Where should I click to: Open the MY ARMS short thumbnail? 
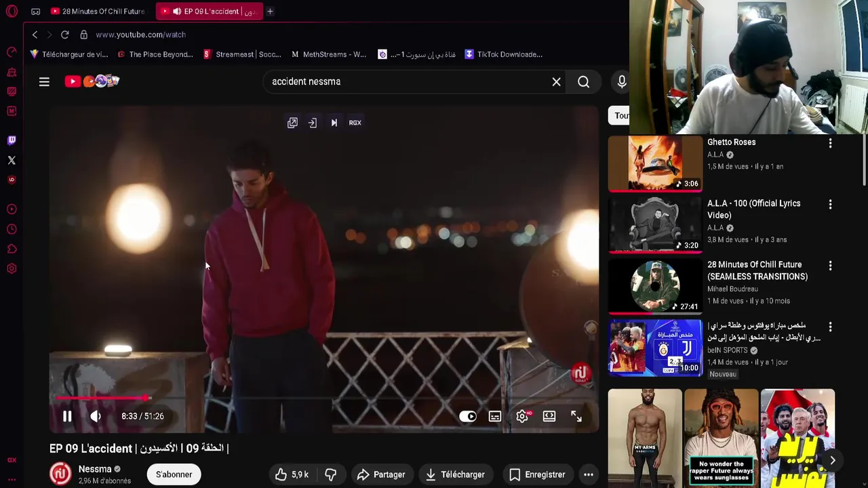pos(645,438)
